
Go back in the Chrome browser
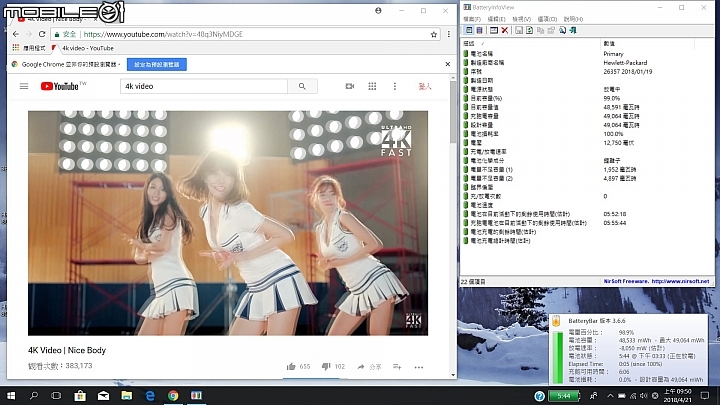(16, 34)
